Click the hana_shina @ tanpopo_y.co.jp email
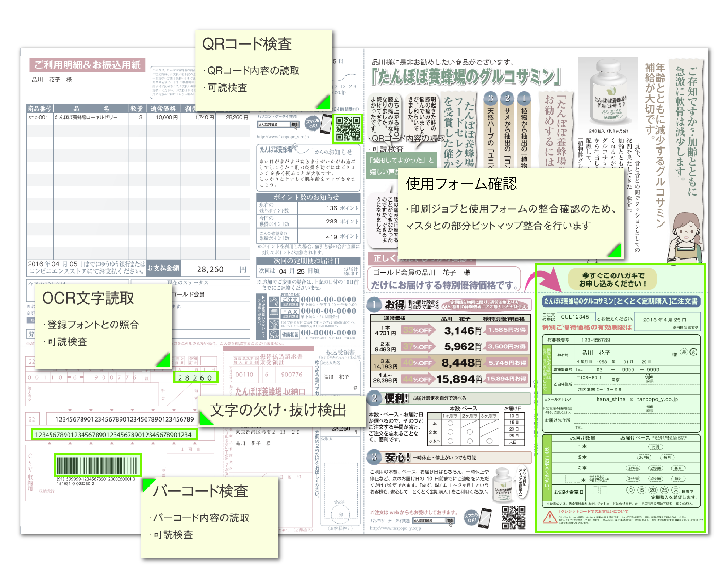The width and height of the screenshot is (728, 582). pos(637,399)
